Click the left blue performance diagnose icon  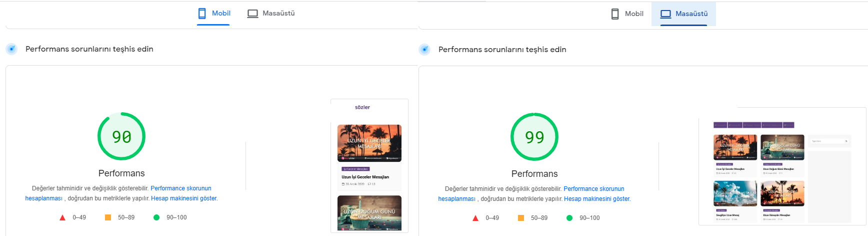click(x=11, y=49)
